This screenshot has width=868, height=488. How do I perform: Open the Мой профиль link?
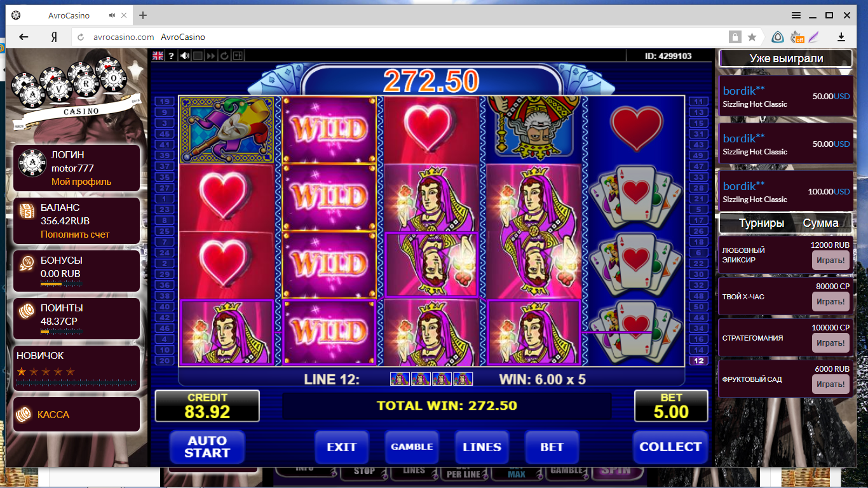[81, 182]
